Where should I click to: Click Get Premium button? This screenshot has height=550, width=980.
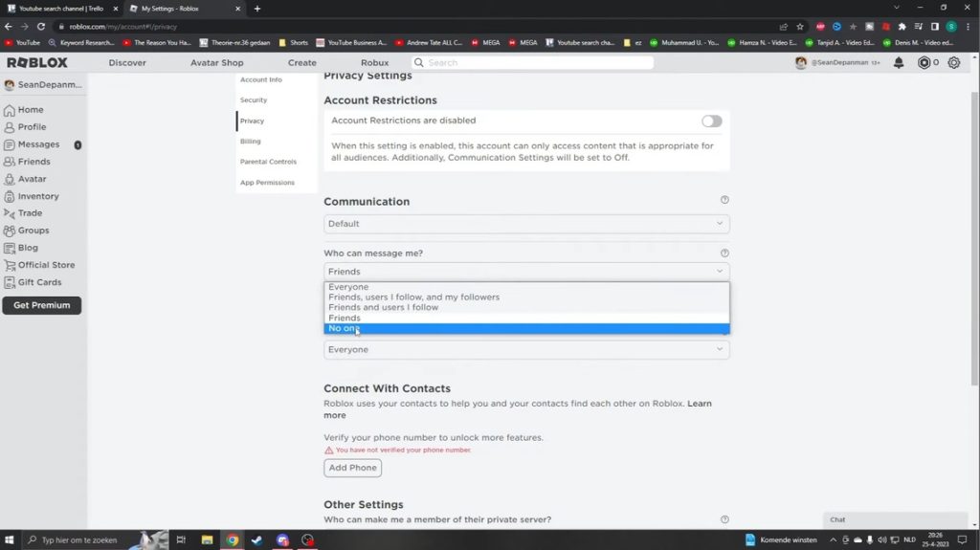pyautogui.click(x=42, y=306)
